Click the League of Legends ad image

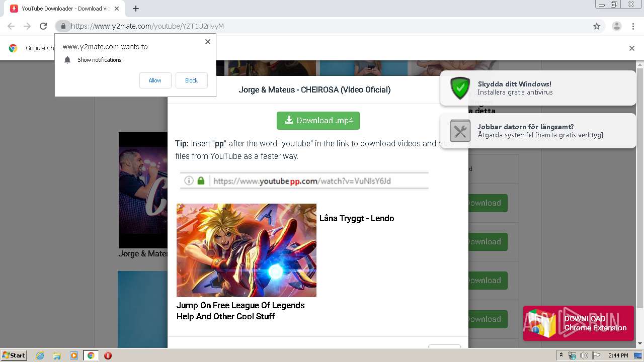pos(247,250)
